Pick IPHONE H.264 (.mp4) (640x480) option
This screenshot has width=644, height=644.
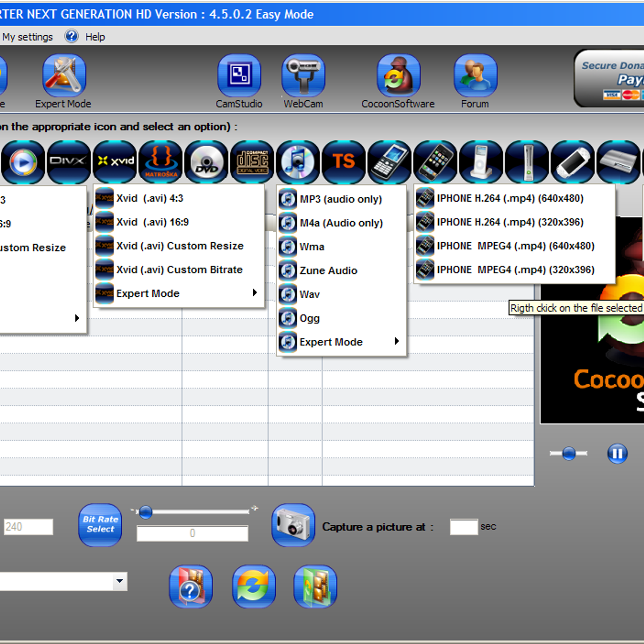pyautogui.click(x=510, y=198)
